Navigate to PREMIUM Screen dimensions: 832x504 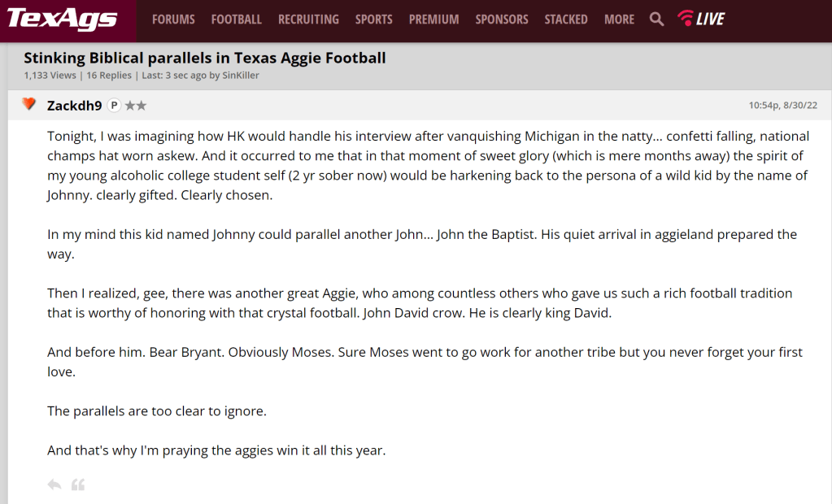click(x=433, y=20)
